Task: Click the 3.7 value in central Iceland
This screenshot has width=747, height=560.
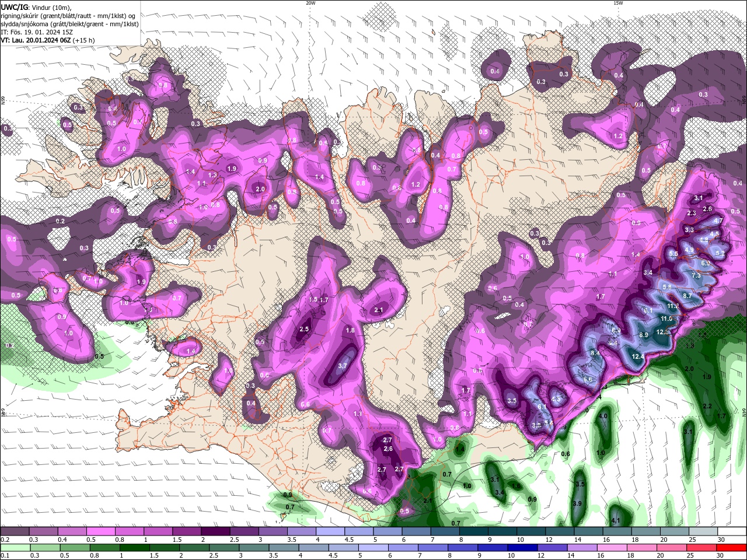Action: click(343, 366)
